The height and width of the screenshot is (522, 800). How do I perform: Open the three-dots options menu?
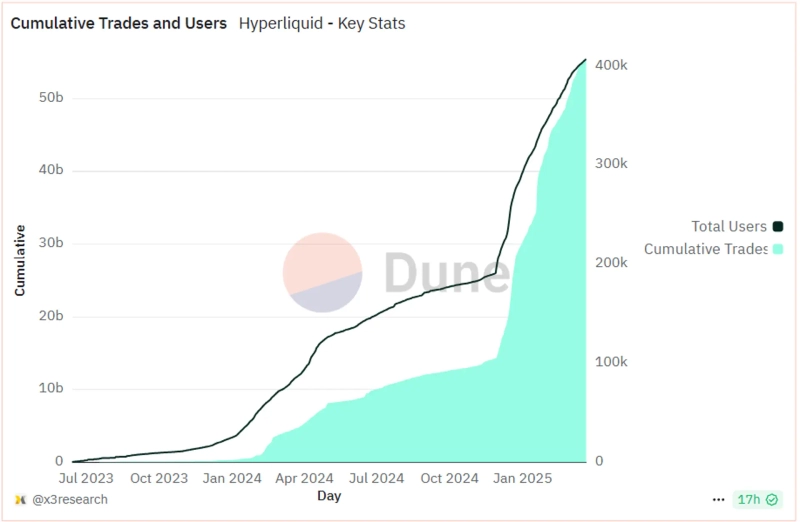pos(718,499)
